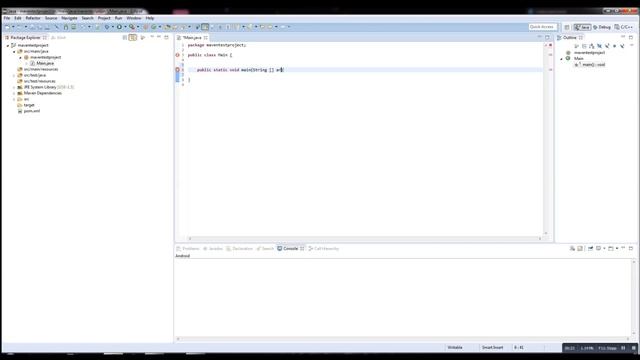Open the Source menu

click(51, 18)
